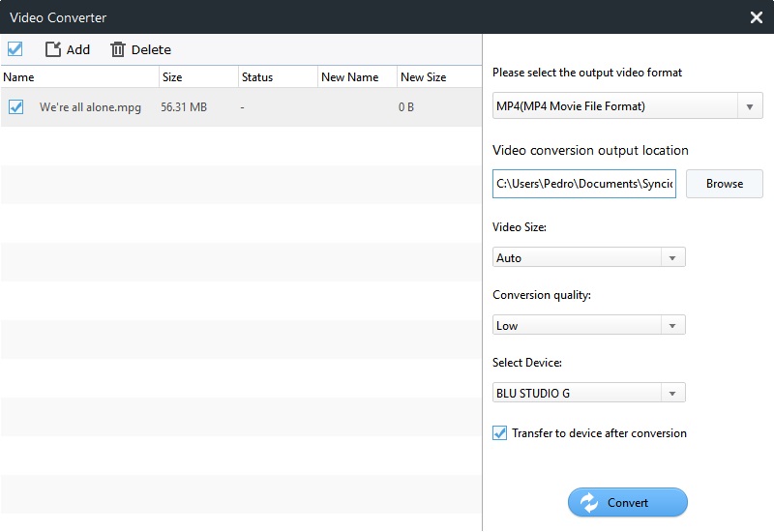This screenshot has height=532, width=774.
Task: Click the Size column header
Action: 198,77
